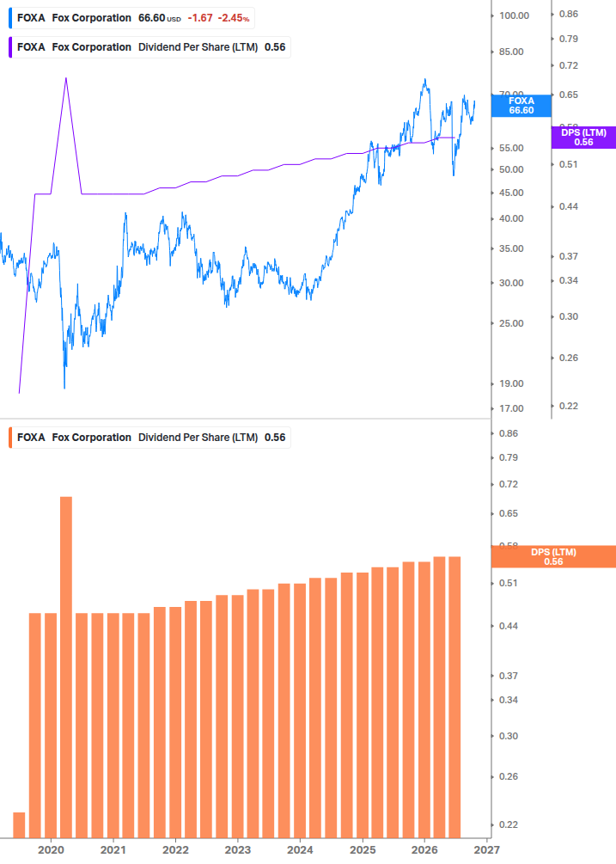Click the 2025 year label
616x864 pixels.
[x=363, y=850]
